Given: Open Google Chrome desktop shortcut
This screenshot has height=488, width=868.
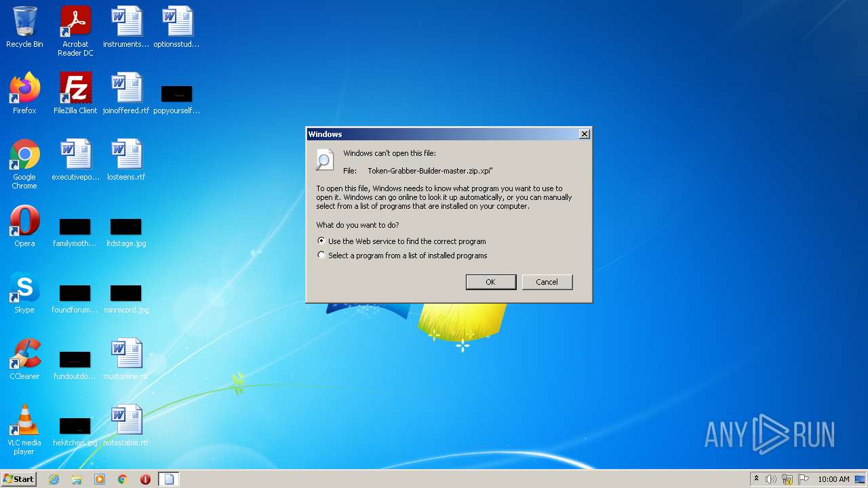Looking at the screenshot, I should click(x=24, y=164).
